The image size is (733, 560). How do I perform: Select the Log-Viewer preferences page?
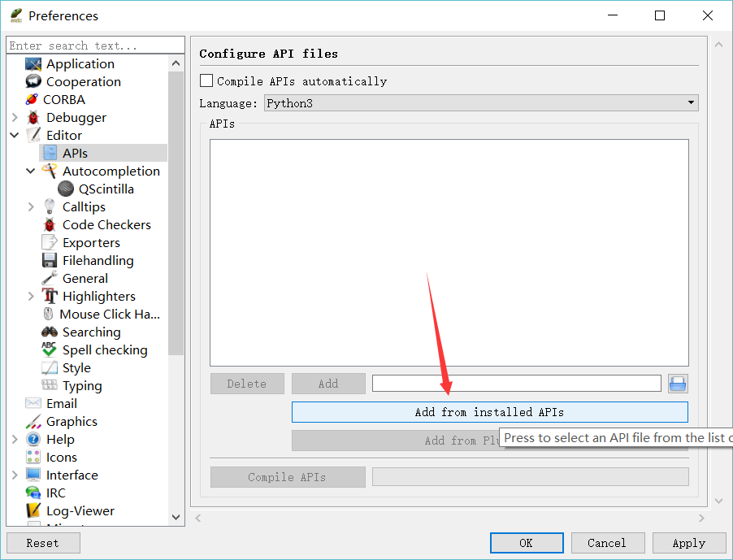click(80, 511)
